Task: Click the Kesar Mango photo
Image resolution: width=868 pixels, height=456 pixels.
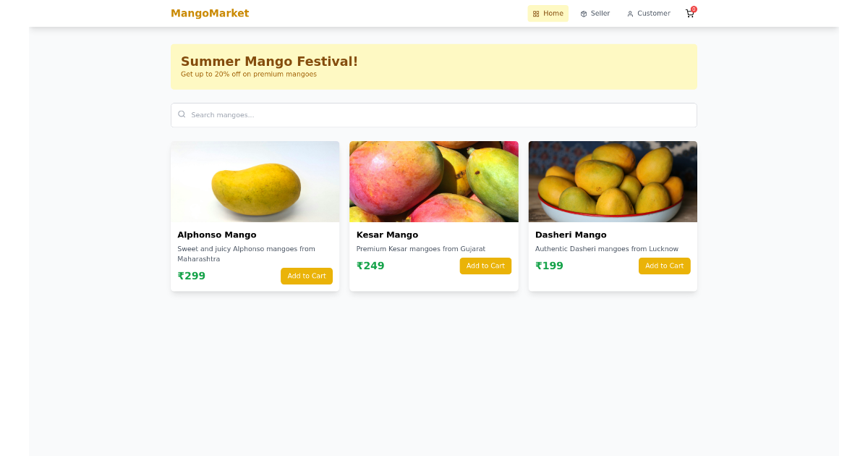Action: 433,181
